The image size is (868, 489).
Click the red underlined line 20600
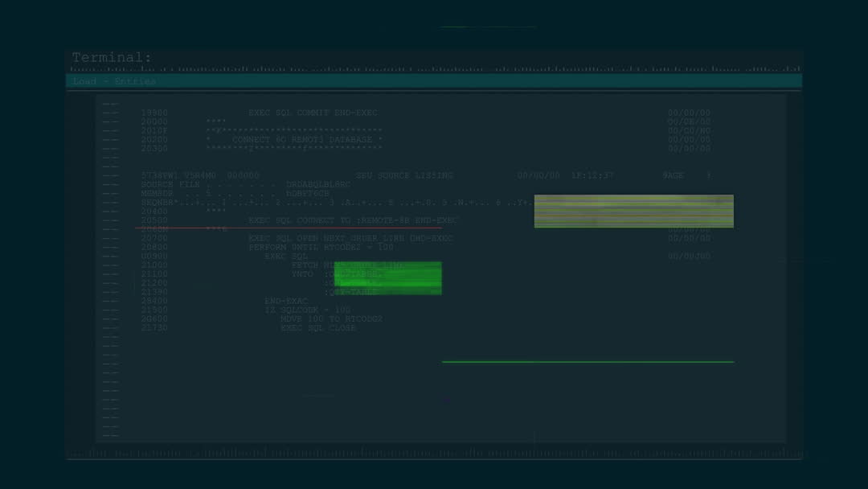point(185,229)
